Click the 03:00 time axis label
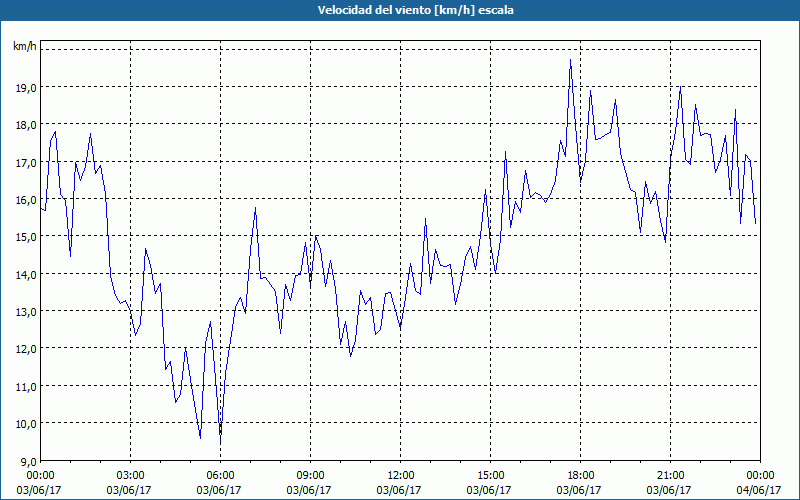 (x=131, y=476)
